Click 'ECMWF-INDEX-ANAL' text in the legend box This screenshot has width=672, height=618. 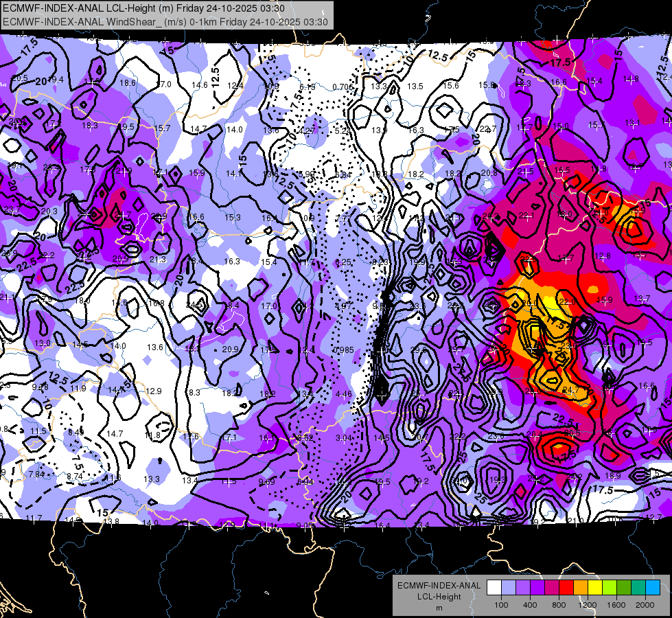[439, 586]
